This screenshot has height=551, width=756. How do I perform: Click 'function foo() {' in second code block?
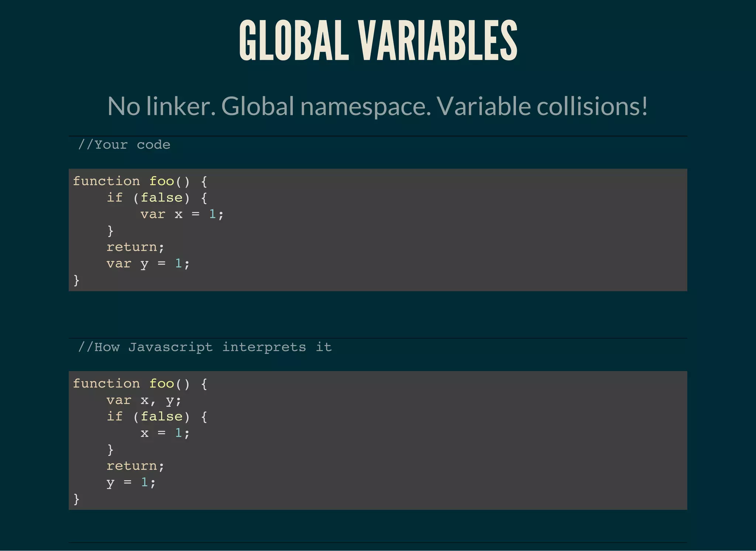coord(140,384)
